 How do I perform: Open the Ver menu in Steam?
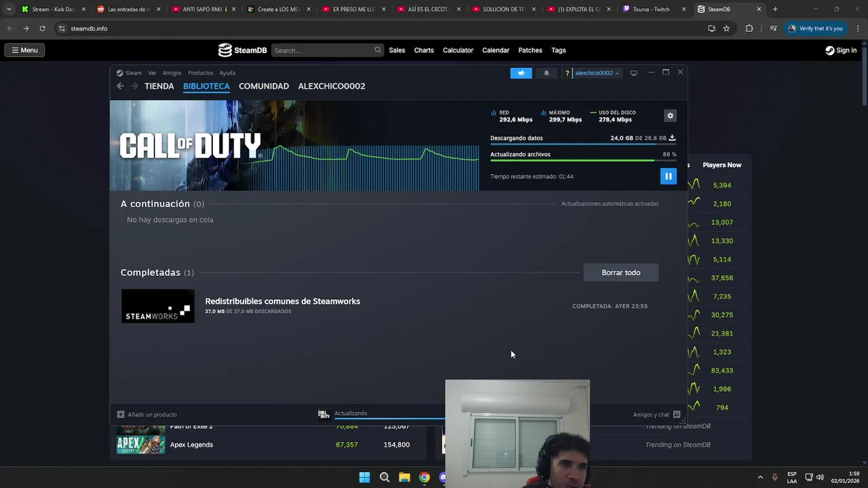tap(152, 73)
